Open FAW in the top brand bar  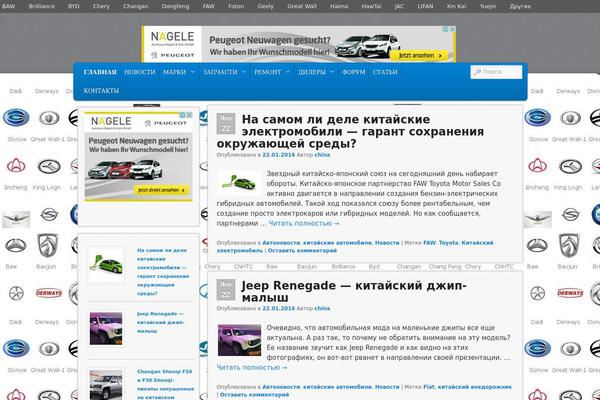point(209,6)
